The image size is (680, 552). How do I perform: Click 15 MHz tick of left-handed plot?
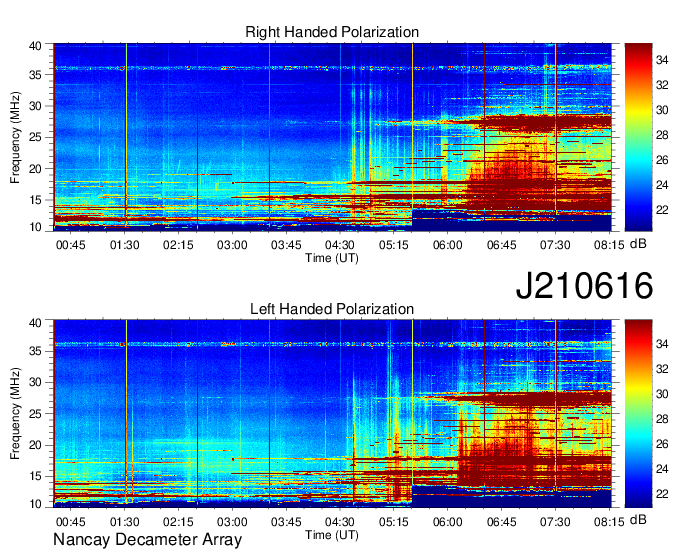click(x=35, y=476)
